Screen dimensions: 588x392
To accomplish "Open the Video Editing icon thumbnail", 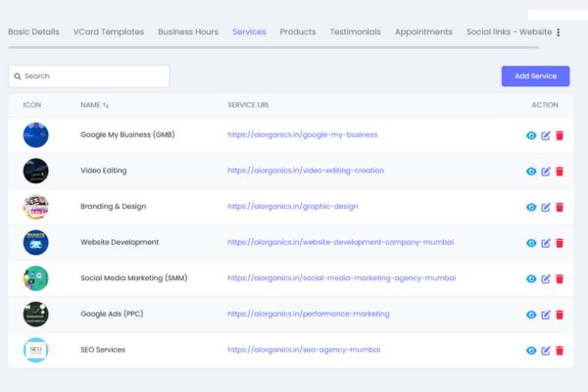I will click(x=35, y=171).
